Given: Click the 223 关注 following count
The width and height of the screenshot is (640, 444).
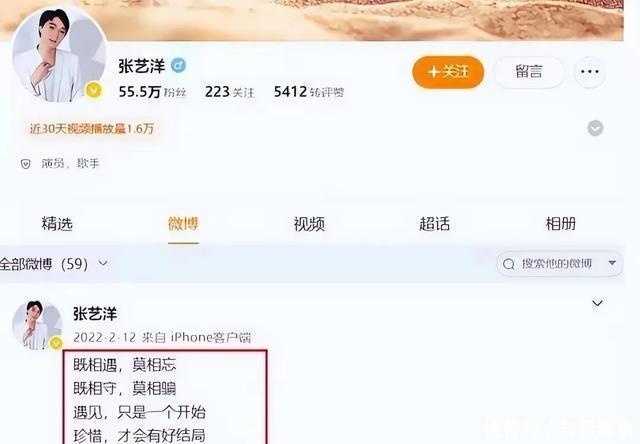Looking at the screenshot, I should click(x=229, y=92).
